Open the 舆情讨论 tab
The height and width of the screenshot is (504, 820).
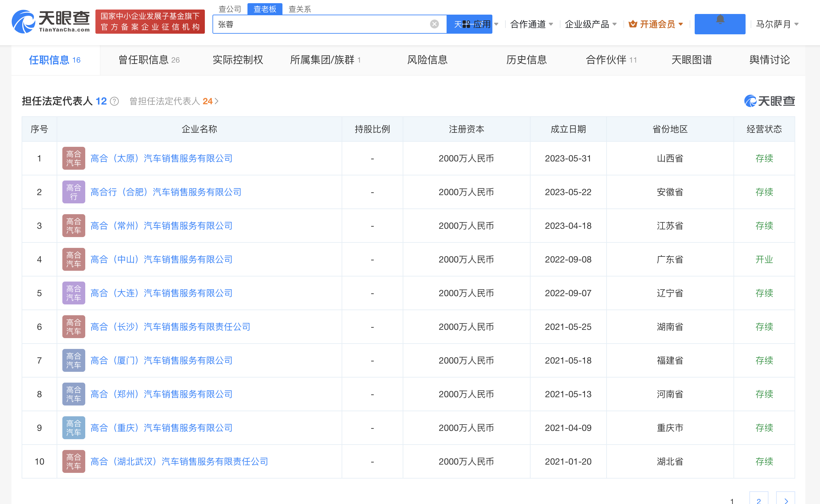coord(770,60)
